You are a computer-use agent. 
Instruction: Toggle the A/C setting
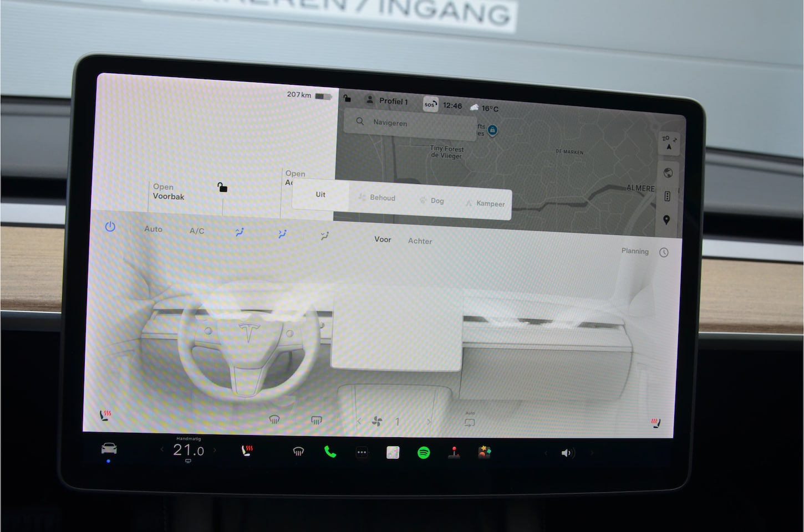point(197,231)
